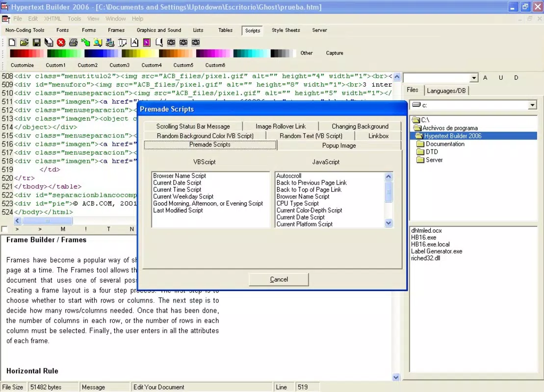The width and height of the screenshot is (544, 392).
Task: Click code editor vertical scroll up arrow
Action: point(397,77)
